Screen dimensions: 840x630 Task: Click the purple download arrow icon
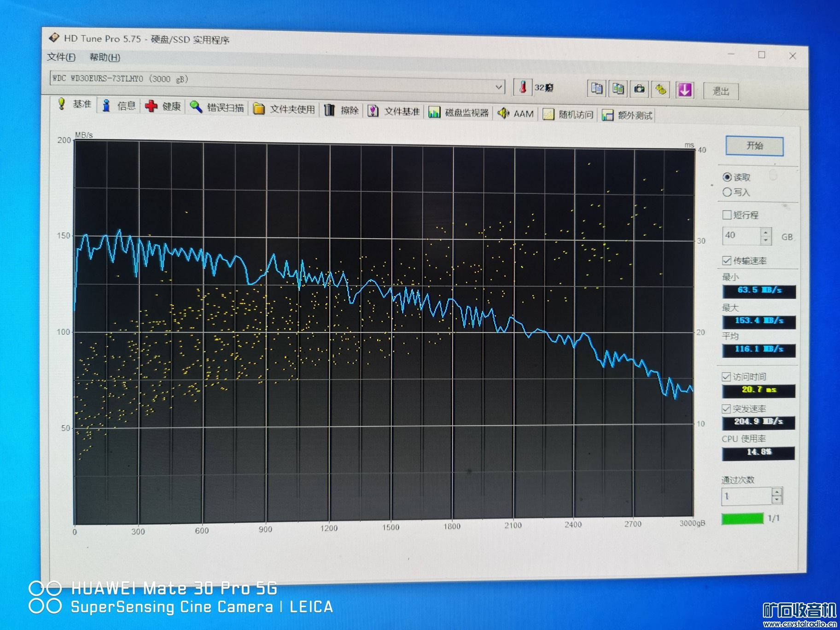684,90
